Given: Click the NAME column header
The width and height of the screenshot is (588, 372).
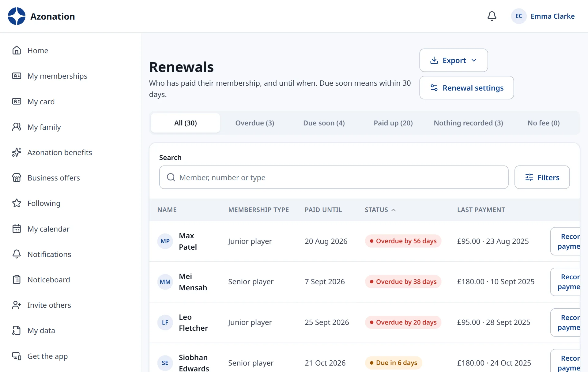Looking at the screenshot, I should [x=167, y=210].
